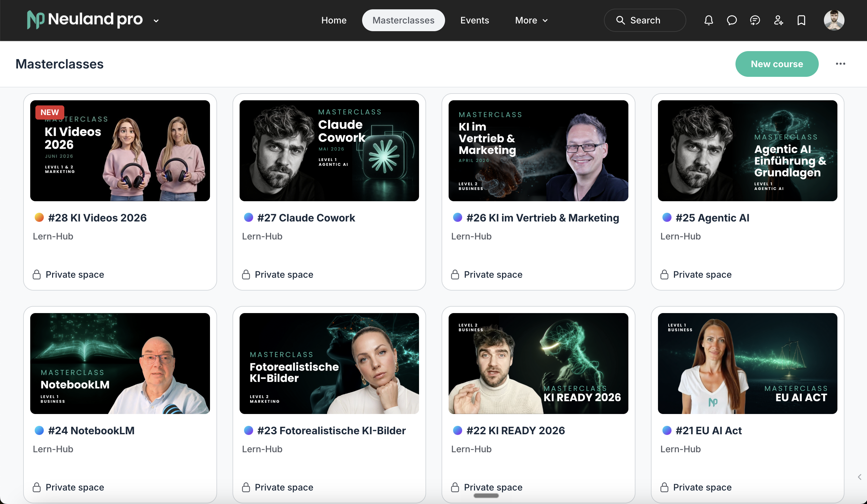Open the user profile avatar
Image resolution: width=867 pixels, height=504 pixels.
834,20
